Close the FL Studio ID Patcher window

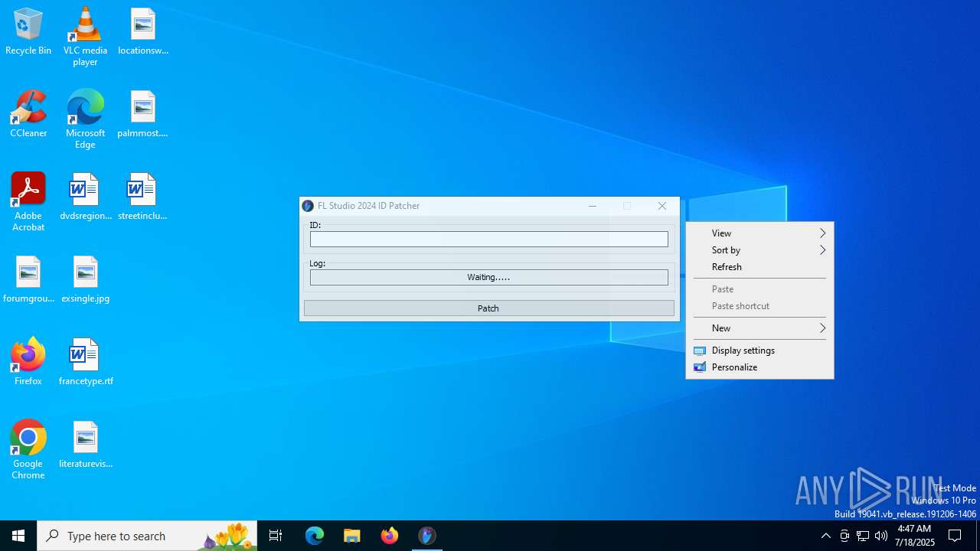pos(662,206)
